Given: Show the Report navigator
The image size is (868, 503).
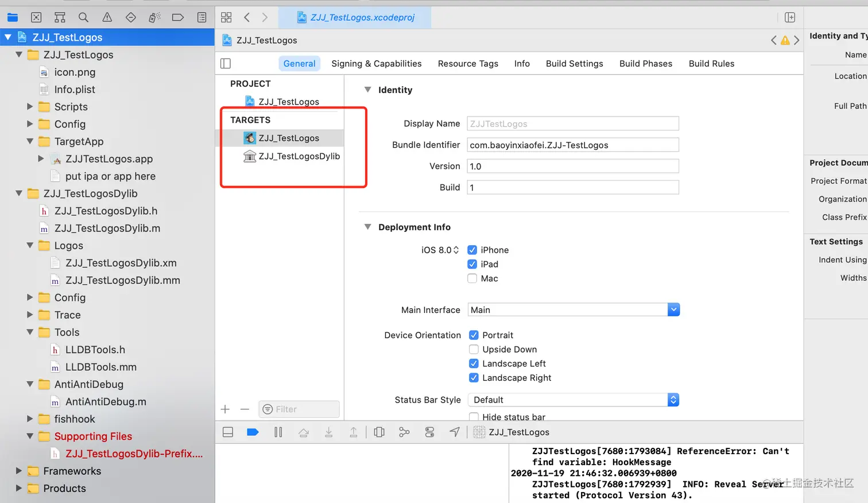Looking at the screenshot, I should tap(201, 17).
